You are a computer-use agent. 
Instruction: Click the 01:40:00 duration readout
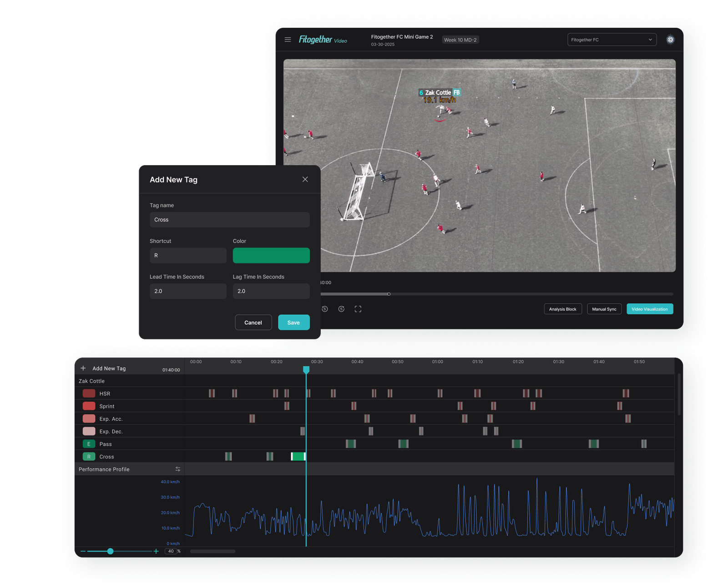coord(171,370)
